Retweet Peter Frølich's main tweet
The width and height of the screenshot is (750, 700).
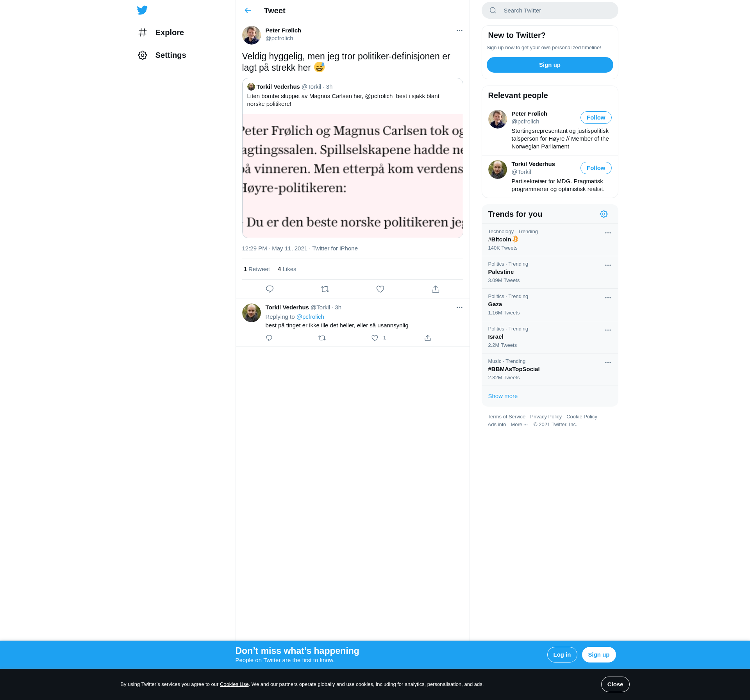pos(325,289)
